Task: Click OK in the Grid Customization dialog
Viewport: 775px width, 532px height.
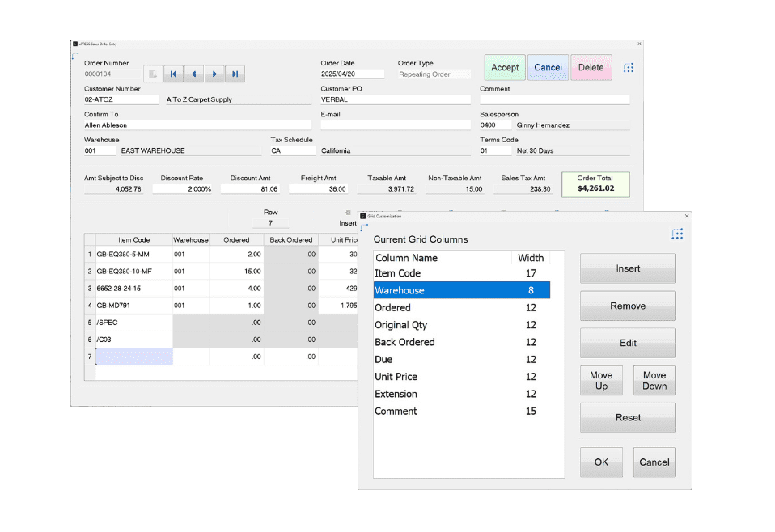Action: tap(601, 462)
